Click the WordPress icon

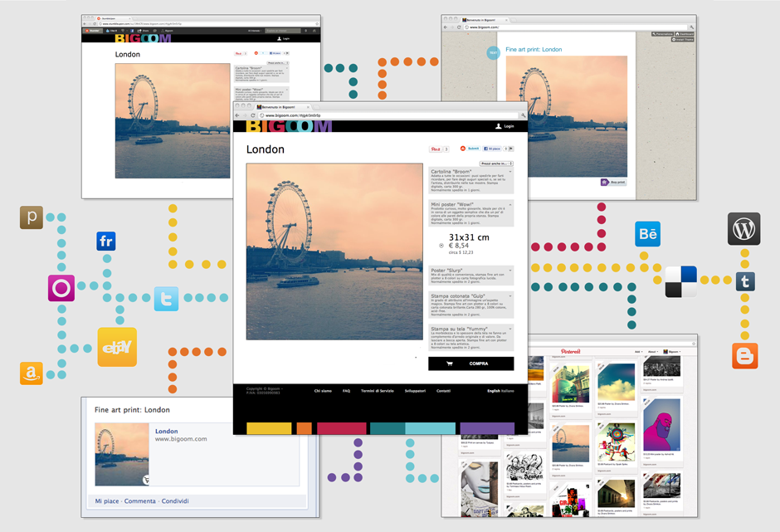(743, 229)
